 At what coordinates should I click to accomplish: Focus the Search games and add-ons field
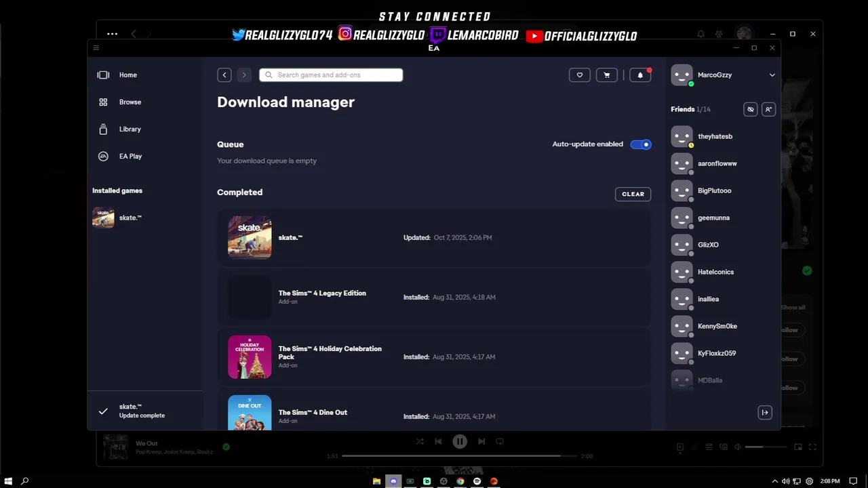point(331,75)
